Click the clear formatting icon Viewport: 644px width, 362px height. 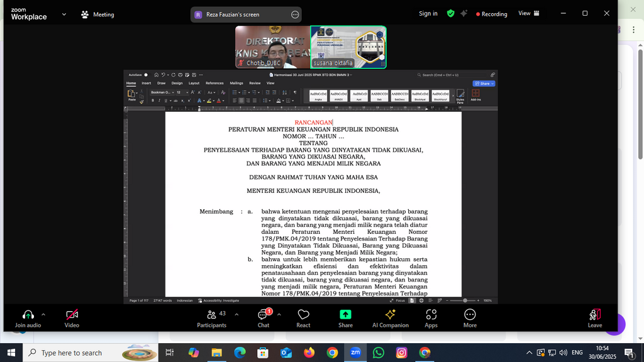(x=223, y=92)
